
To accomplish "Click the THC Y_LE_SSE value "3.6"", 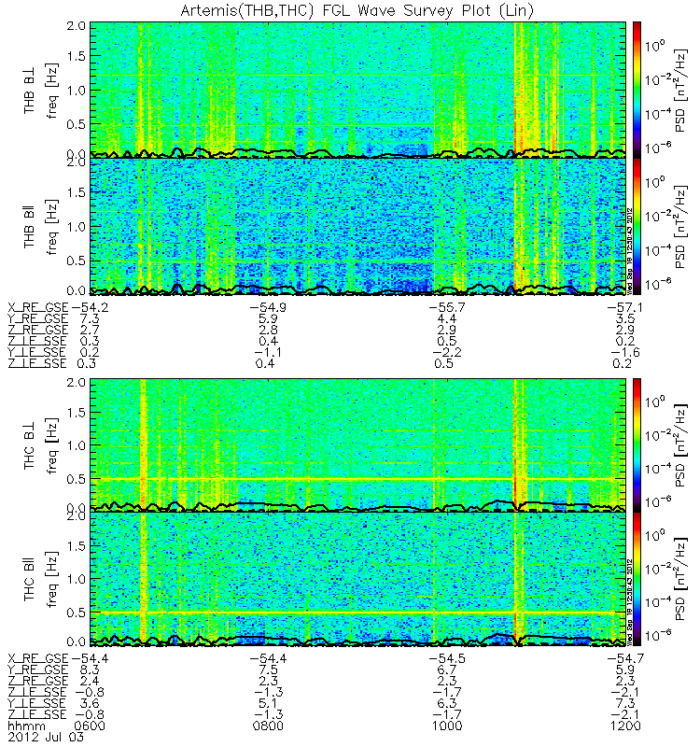I will pyautogui.click(x=90, y=703).
